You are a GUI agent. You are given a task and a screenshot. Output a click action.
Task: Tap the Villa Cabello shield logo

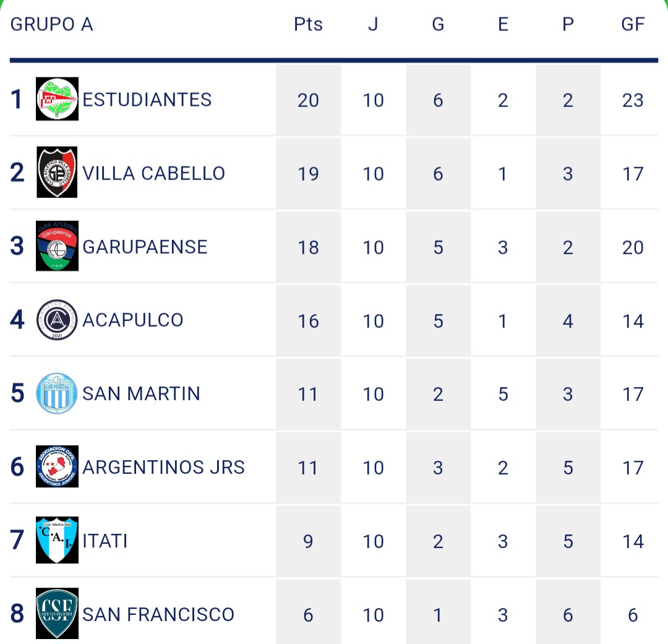[x=57, y=173]
